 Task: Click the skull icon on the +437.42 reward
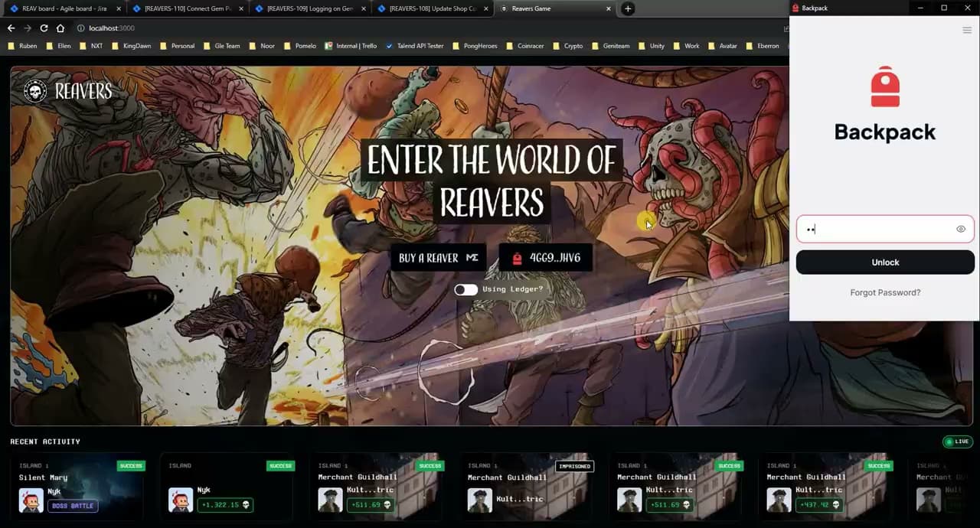[835, 505]
